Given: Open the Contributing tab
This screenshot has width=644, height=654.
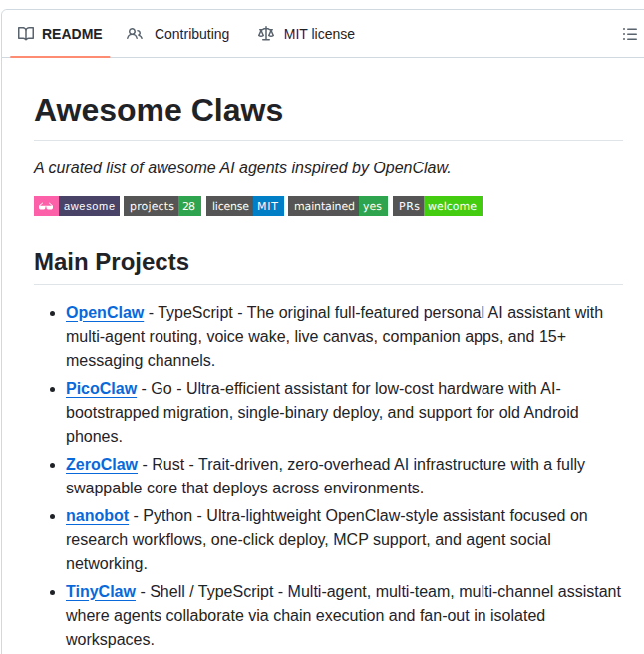Looking at the screenshot, I should [190, 34].
